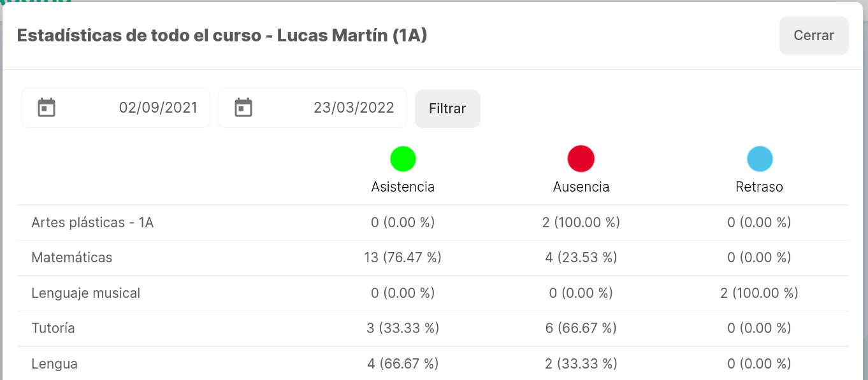This screenshot has height=380, width=868.
Task: Click Lenguaje musical delay value 2 (100.00 %)
Action: [x=760, y=293]
